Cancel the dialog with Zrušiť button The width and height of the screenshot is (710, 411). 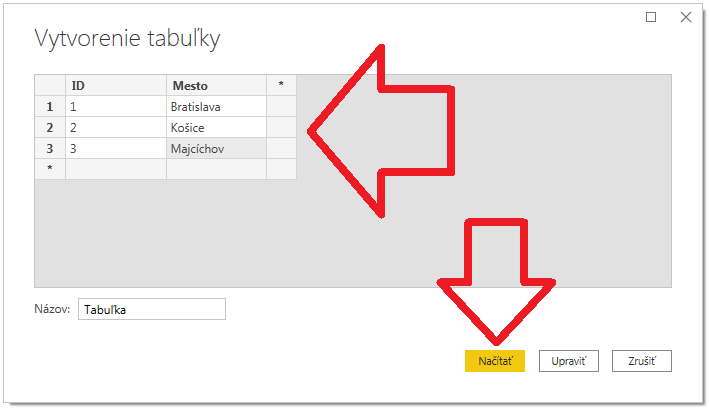tap(642, 361)
